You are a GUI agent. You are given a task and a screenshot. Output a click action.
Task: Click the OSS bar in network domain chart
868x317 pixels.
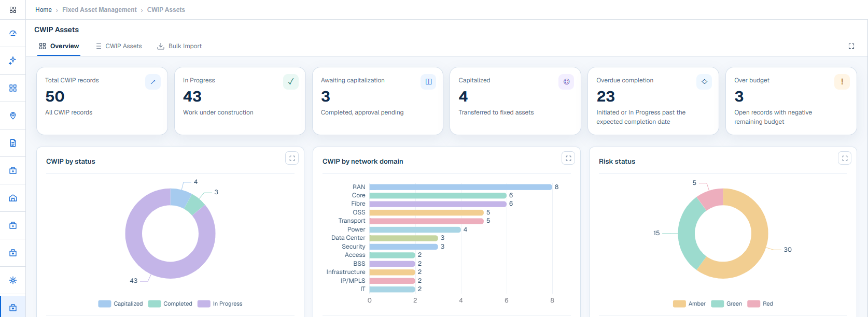[x=426, y=212]
